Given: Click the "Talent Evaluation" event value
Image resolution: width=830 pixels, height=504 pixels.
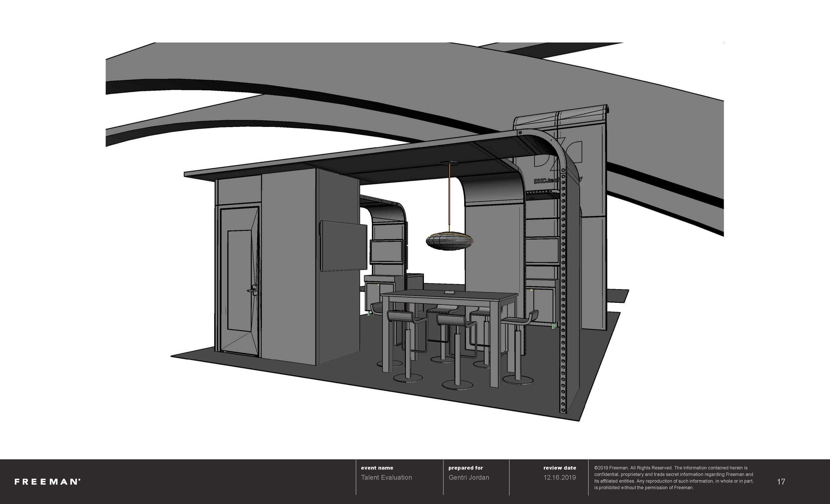Looking at the screenshot, I should (386, 477).
